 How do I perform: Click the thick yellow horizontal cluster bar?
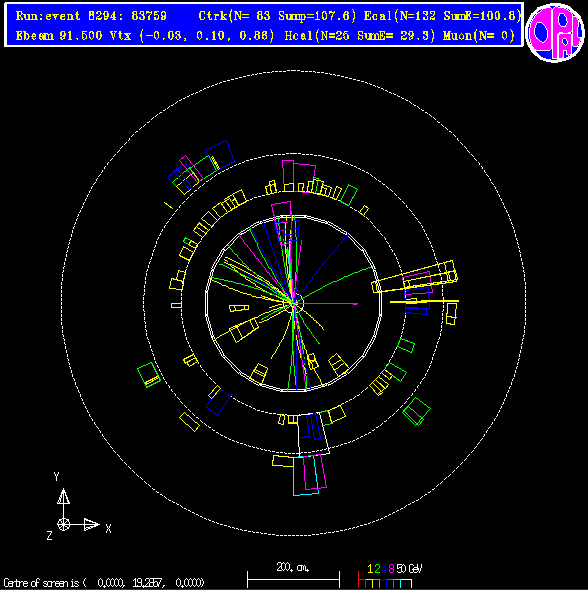[x=424, y=301]
